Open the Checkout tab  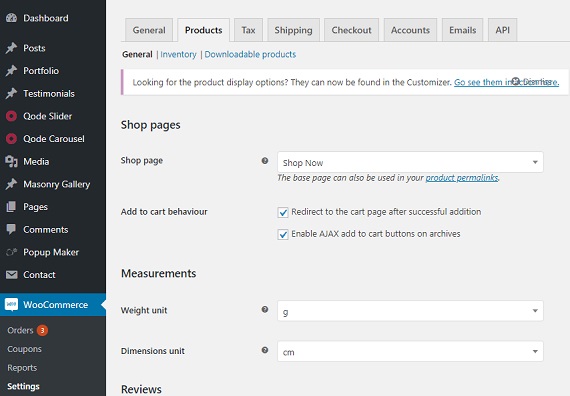point(352,30)
